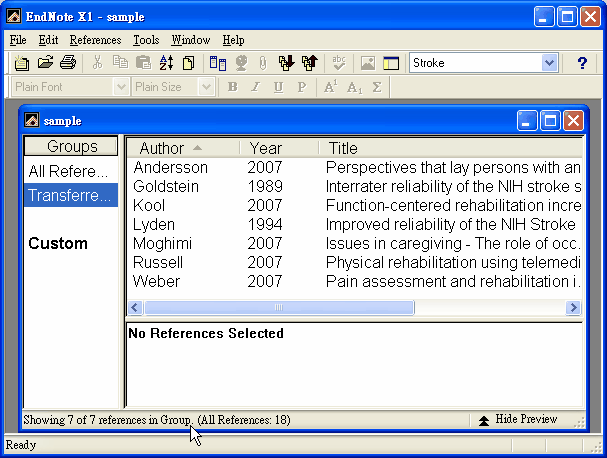Open the Stroke output style dropdown
The height and width of the screenshot is (458, 607).
pos(548,63)
